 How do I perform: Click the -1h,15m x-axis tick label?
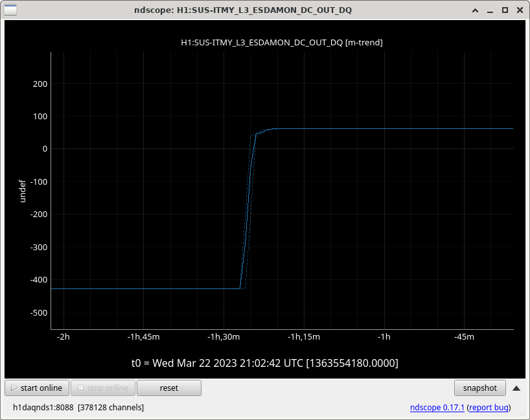[304, 337]
